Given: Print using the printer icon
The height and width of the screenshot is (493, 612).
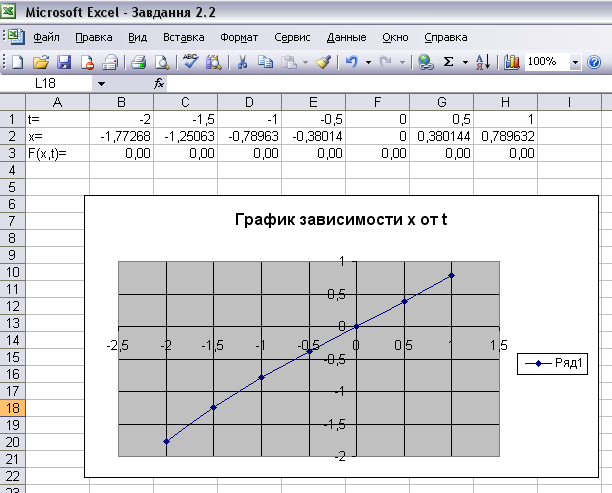Looking at the screenshot, I should coord(139,62).
